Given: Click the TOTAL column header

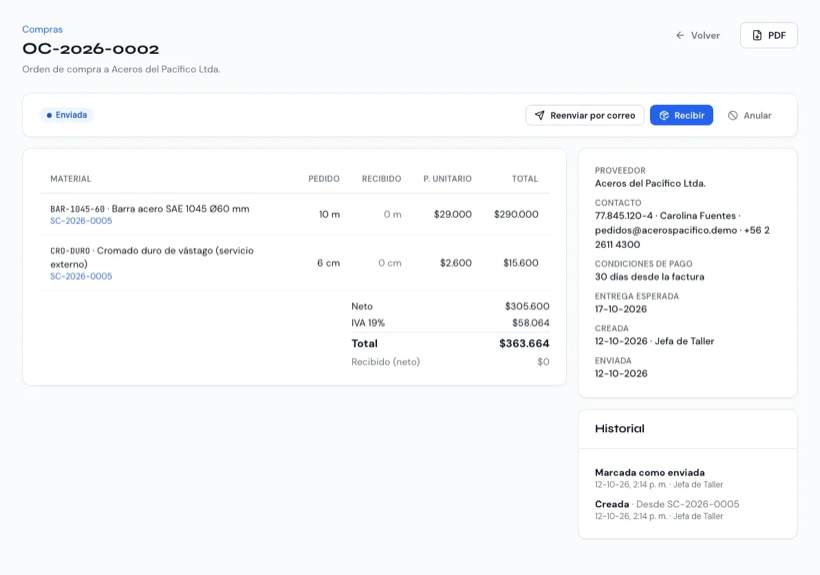Looking at the screenshot, I should (x=525, y=179).
